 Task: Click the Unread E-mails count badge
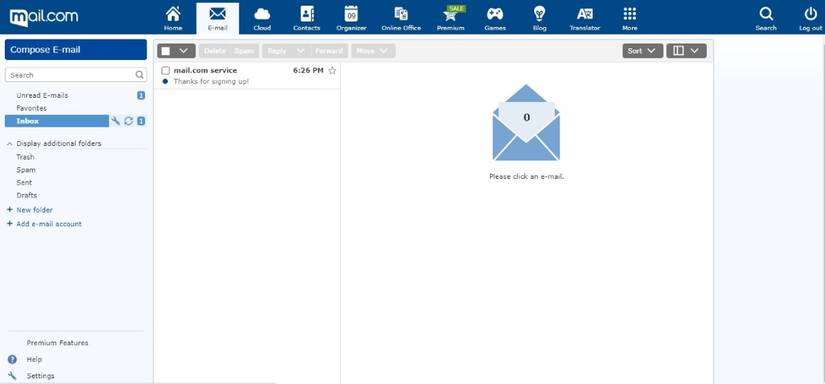pyautogui.click(x=141, y=95)
